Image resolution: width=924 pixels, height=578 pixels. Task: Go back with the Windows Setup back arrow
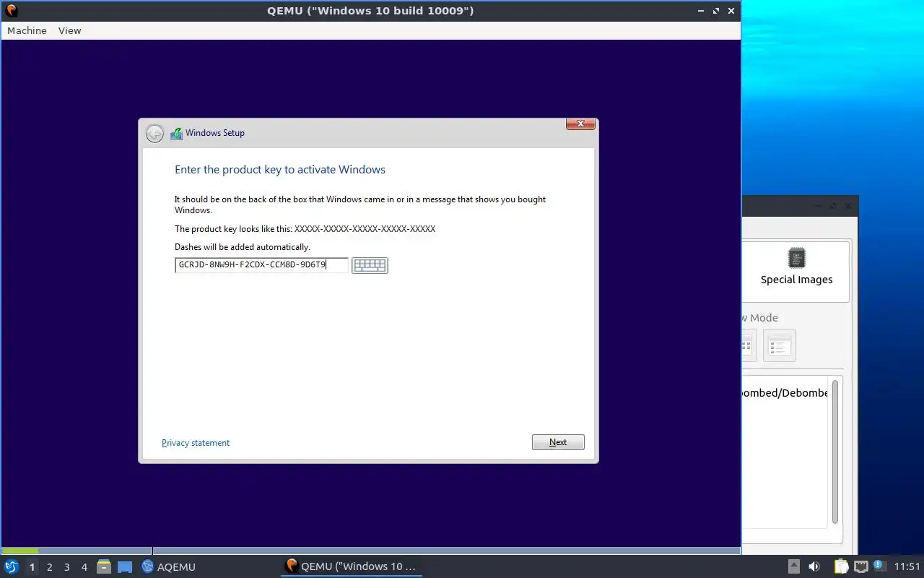(154, 134)
